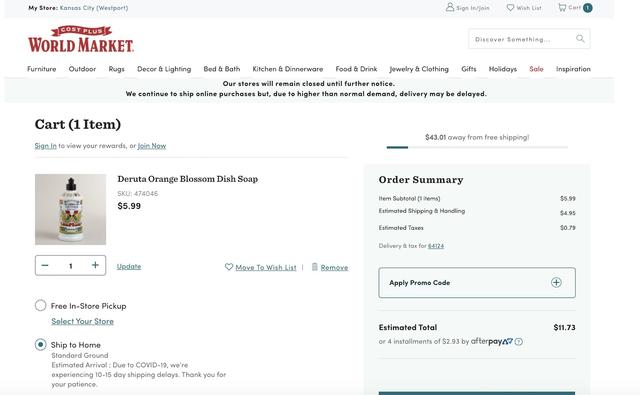640x395 pixels.
Task: Click the trash icon next to Remove
Action: tap(315, 267)
